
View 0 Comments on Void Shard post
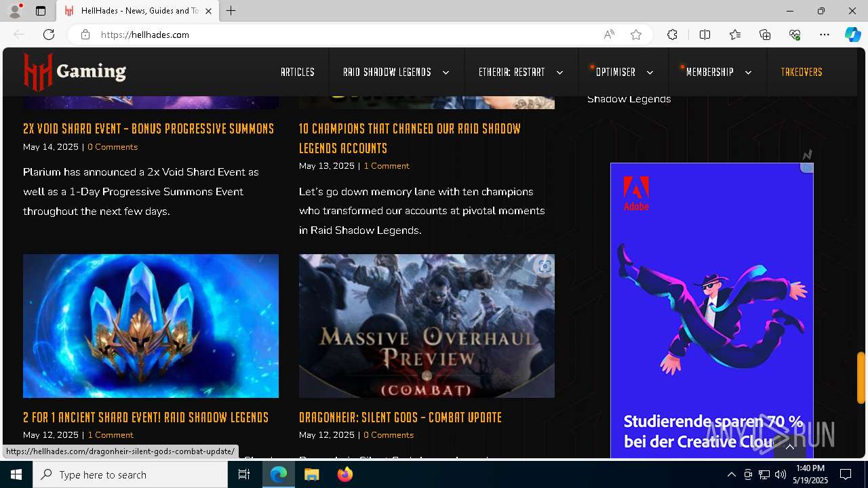coord(113,147)
